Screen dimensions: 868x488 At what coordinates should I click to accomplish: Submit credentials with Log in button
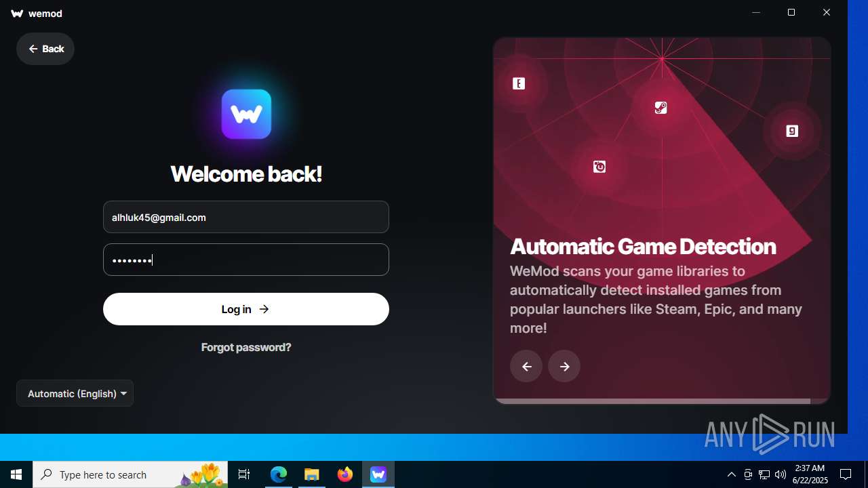[246, 309]
